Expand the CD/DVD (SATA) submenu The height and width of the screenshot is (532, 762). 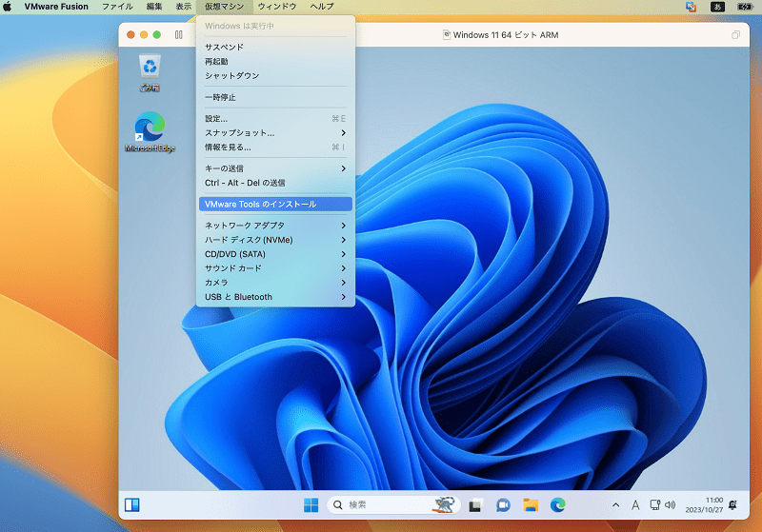275,254
